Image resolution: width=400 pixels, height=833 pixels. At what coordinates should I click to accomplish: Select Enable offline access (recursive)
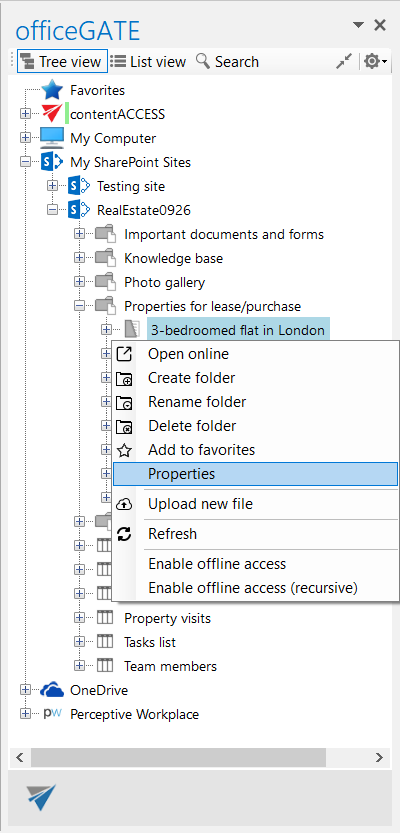point(256,588)
